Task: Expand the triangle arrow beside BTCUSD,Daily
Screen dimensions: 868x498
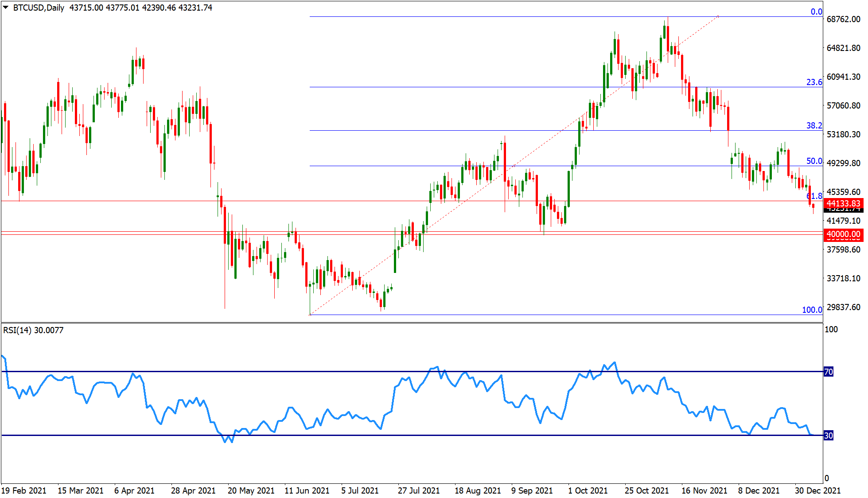Action: pyautogui.click(x=6, y=7)
